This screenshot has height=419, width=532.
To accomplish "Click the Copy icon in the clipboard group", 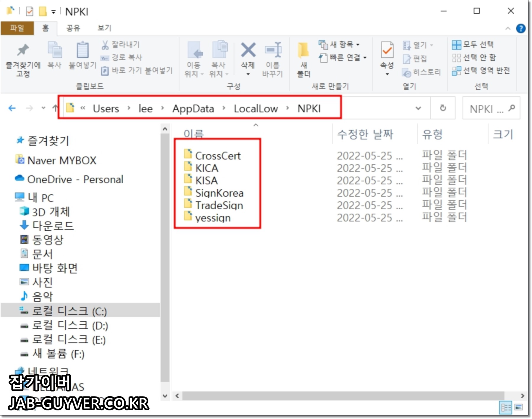I will point(55,55).
